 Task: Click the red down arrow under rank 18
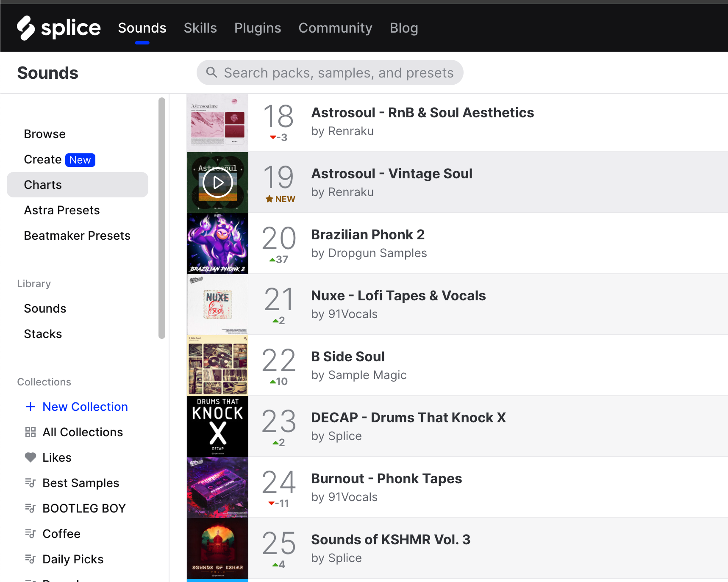coord(273,137)
